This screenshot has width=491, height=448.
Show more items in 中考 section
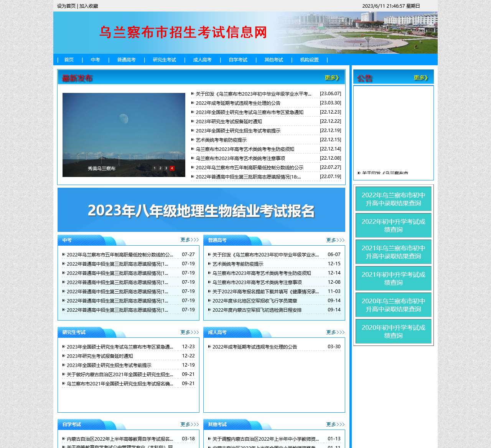click(x=189, y=240)
